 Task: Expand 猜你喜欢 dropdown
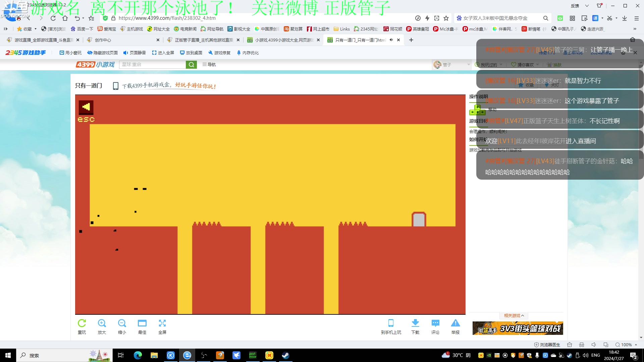[538, 64]
